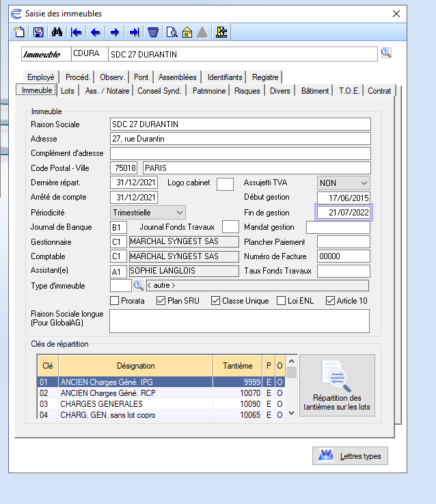Go to previous record arrow
The width and height of the screenshot is (436, 504).
pyautogui.click(x=96, y=32)
